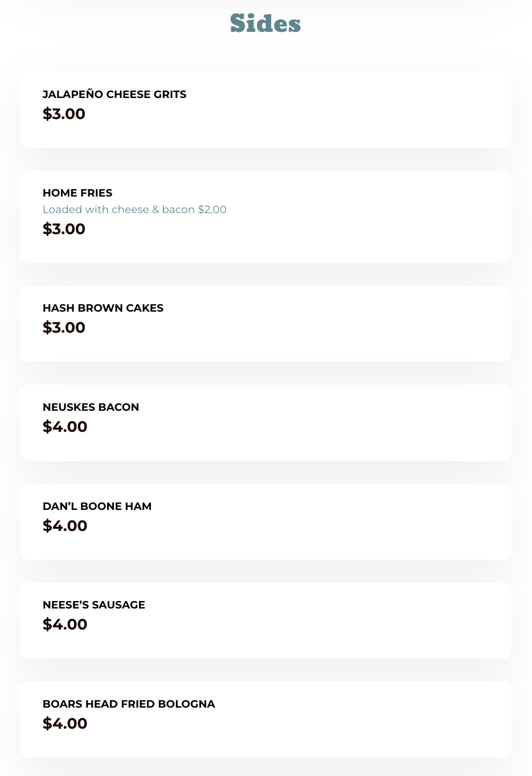
Task: Click the Dan'l Boone Ham $4.00 price
Action: (x=65, y=526)
